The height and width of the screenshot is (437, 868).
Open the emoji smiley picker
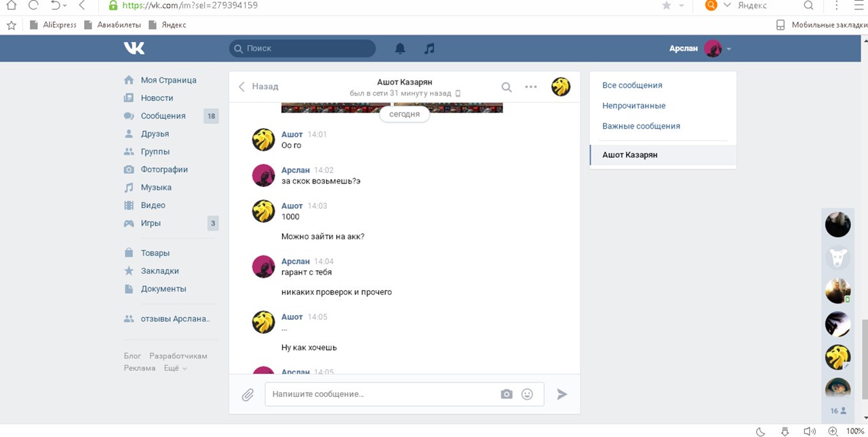[527, 394]
